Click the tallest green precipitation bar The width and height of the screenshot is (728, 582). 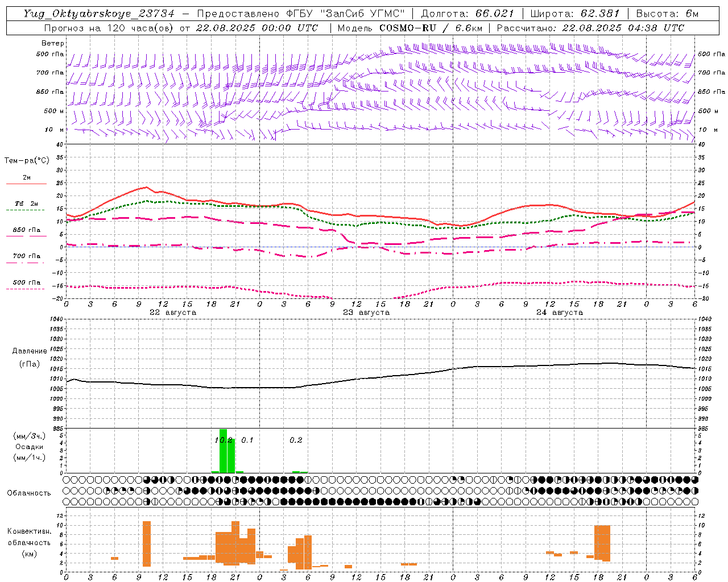[x=223, y=451]
